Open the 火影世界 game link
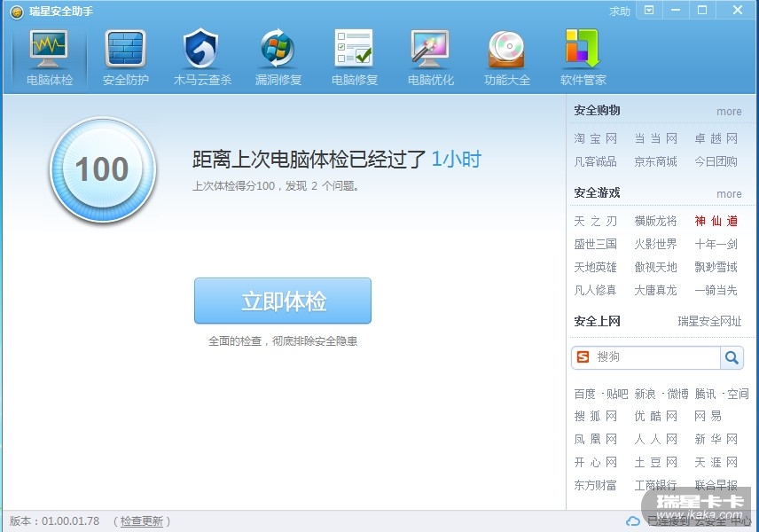This screenshot has width=759, height=532. coord(655,244)
